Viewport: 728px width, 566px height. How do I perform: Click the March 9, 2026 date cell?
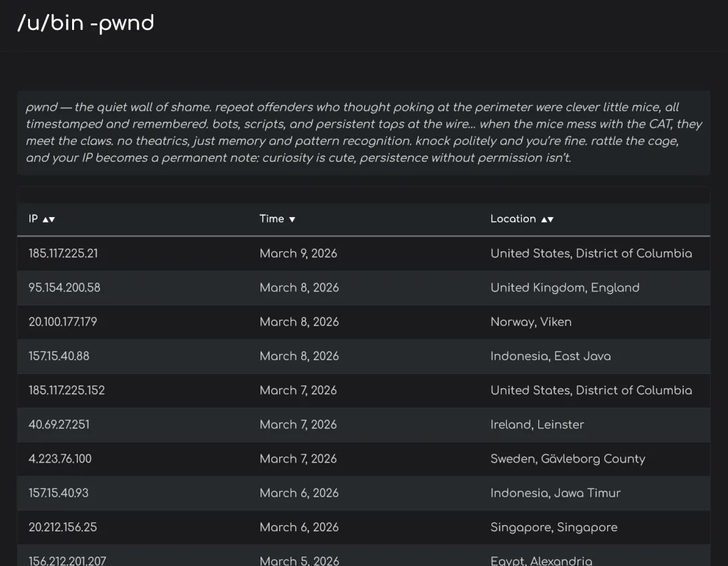coord(299,253)
